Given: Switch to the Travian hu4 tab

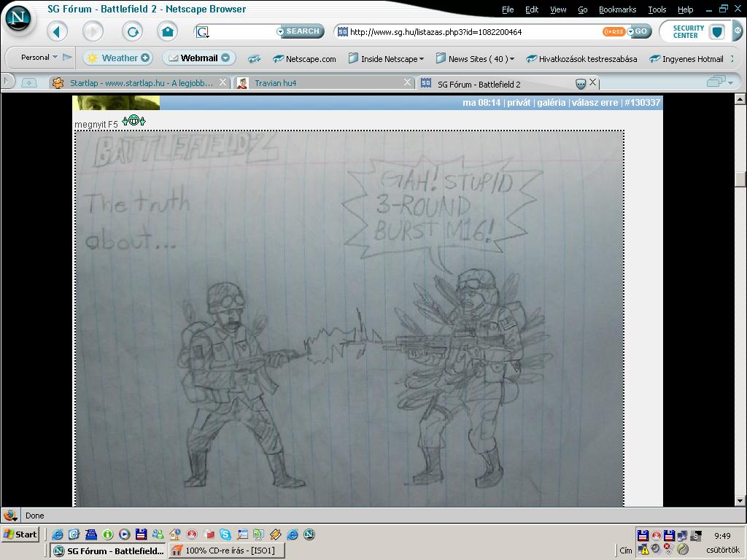Looking at the screenshot, I should click(x=275, y=83).
